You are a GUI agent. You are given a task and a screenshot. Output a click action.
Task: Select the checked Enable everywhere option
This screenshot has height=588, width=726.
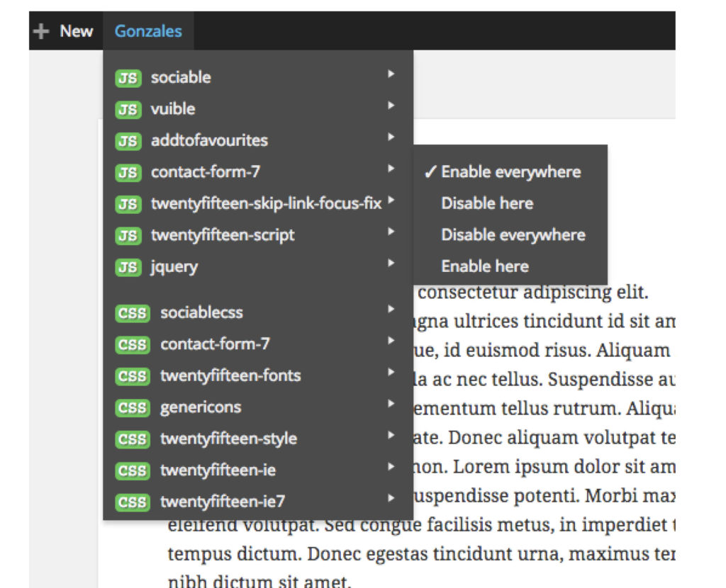[510, 172]
